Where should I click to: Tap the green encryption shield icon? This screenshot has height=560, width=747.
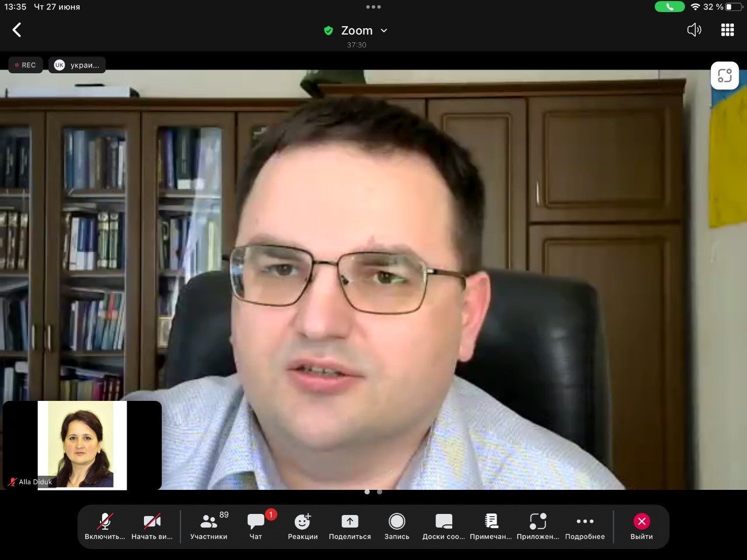329,30
